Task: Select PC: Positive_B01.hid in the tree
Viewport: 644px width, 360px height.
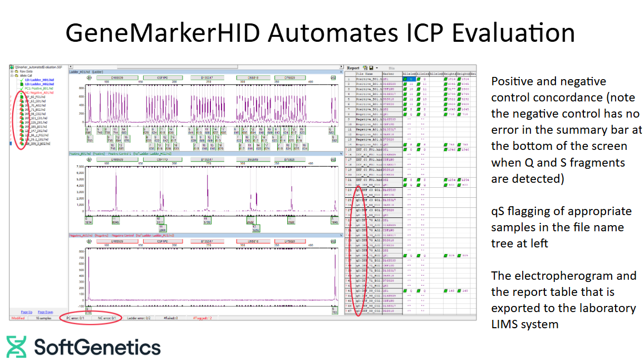Action: point(39,89)
